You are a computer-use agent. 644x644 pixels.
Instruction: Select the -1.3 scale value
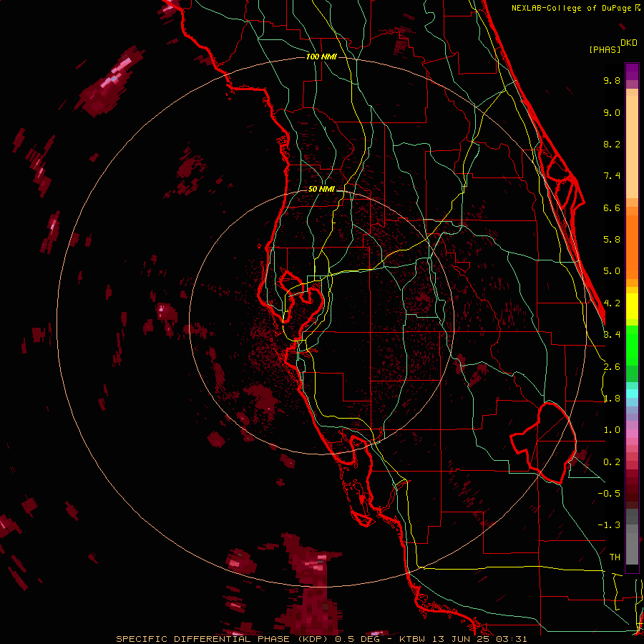(609, 525)
